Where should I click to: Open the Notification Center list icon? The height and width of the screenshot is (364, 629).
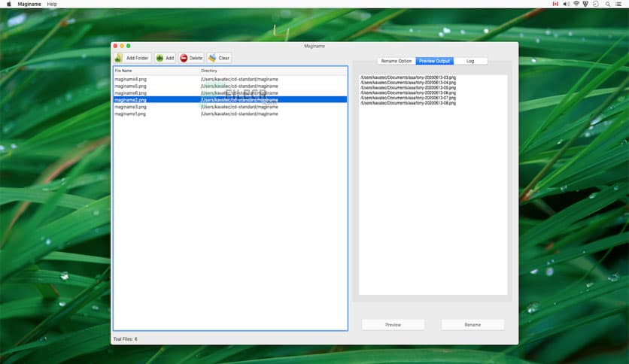coord(618,4)
